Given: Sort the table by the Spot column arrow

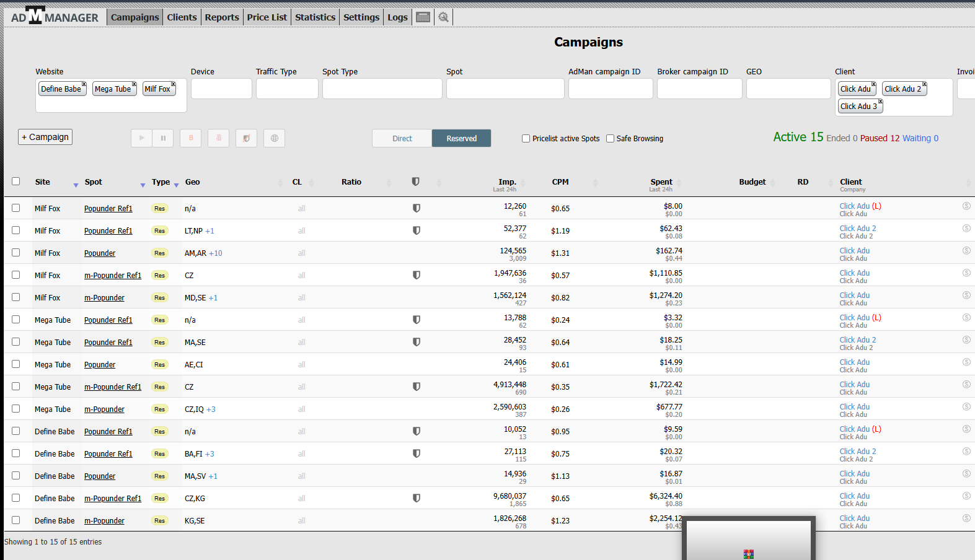Looking at the screenshot, I should pos(143,185).
